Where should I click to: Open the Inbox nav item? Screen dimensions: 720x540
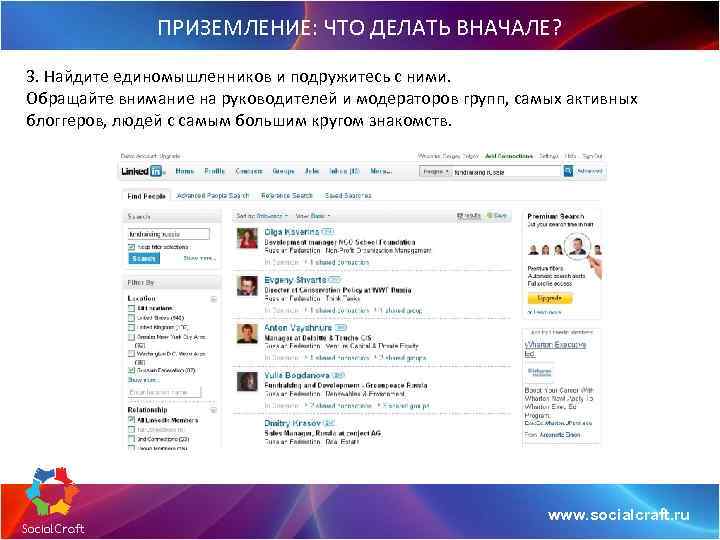click(x=344, y=171)
